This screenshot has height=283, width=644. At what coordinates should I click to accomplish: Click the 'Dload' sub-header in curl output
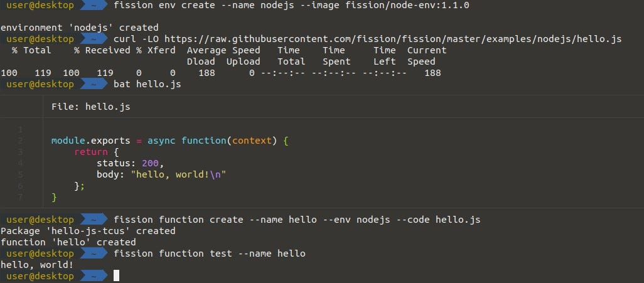tap(201, 61)
